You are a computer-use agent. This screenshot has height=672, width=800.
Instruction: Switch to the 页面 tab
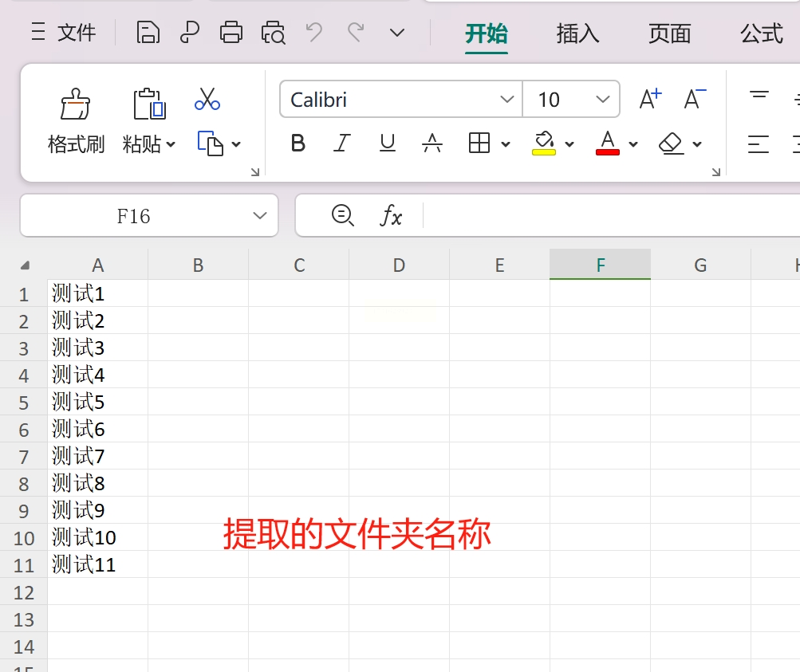(669, 34)
